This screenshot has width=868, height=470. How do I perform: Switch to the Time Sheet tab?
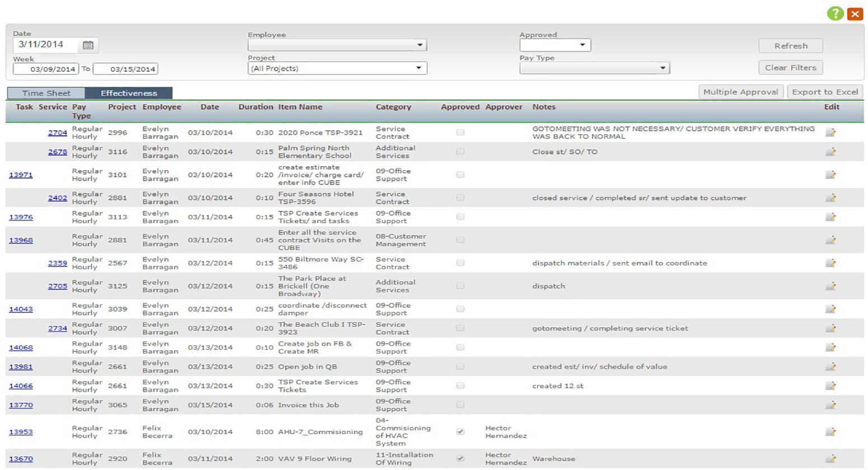click(46, 93)
